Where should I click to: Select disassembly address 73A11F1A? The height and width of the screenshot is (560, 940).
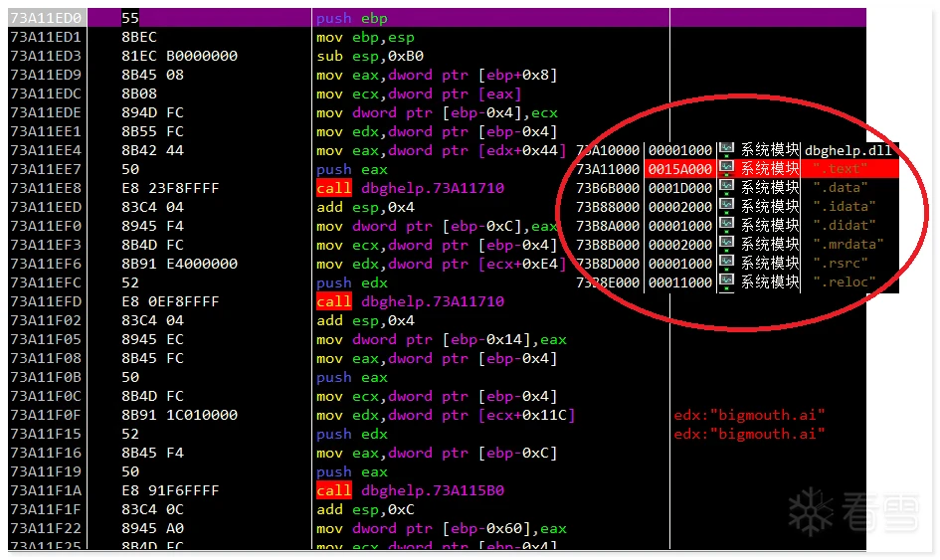pyautogui.click(x=46, y=490)
